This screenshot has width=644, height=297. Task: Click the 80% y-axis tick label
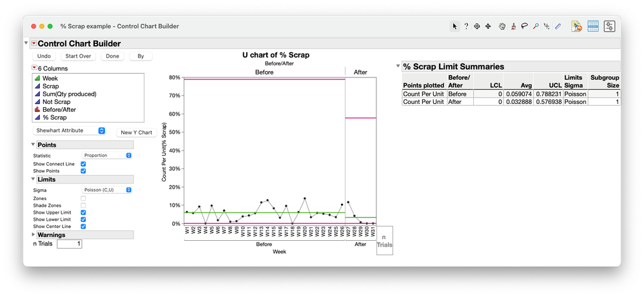tap(175, 77)
